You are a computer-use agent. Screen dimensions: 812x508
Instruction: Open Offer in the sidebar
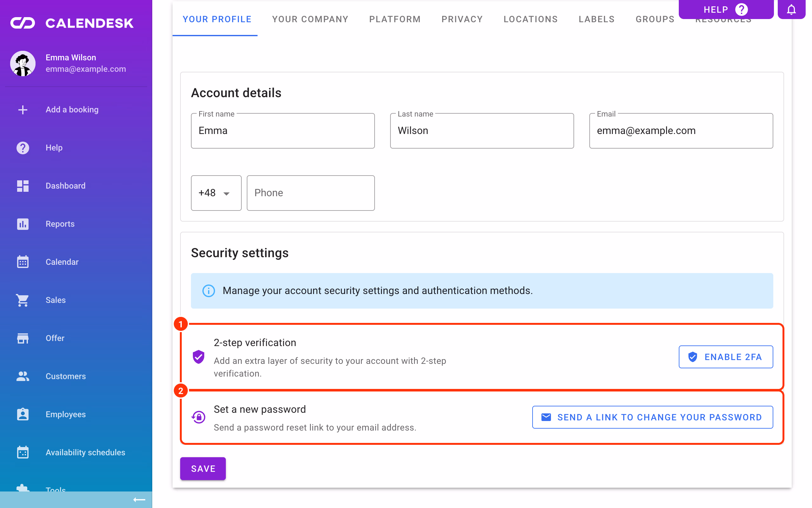(76, 338)
